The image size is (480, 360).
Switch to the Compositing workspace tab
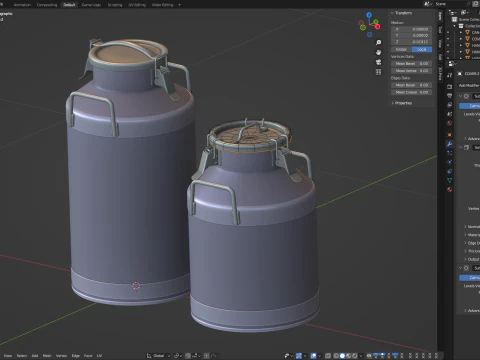point(47,5)
